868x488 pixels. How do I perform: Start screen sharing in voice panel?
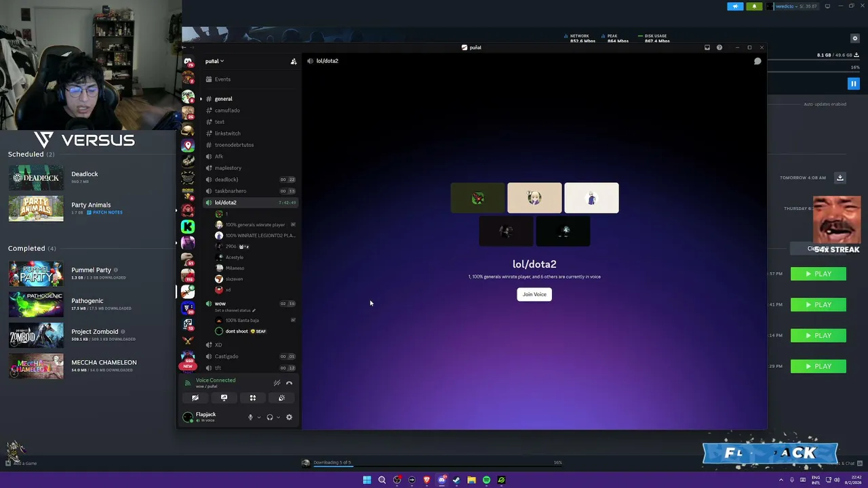click(x=224, y=398)
